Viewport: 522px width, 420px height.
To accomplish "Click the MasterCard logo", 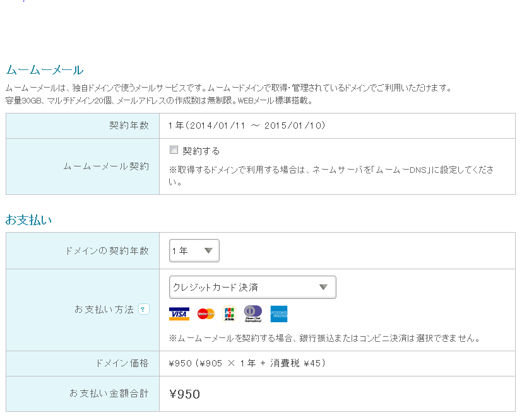I will coord(206,314).
